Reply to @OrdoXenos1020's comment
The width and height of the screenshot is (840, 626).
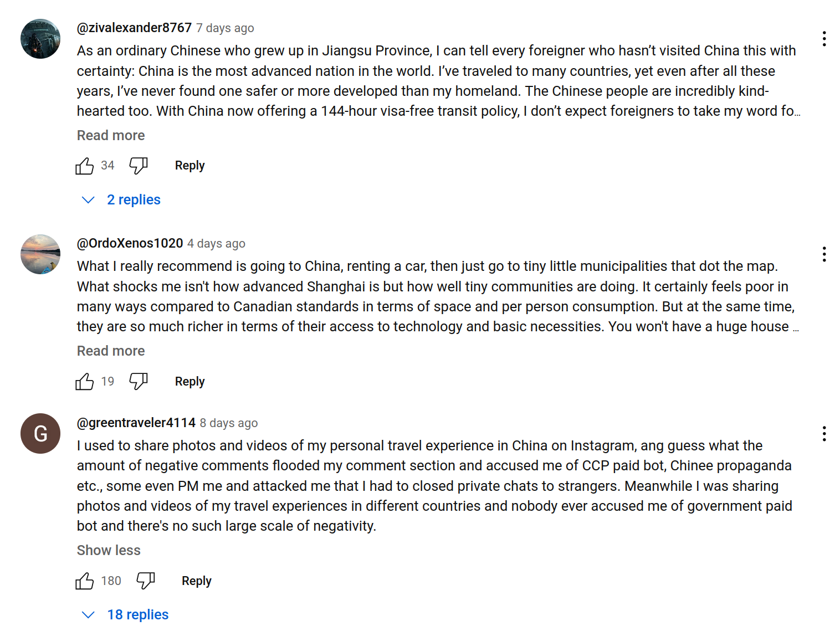189,382
